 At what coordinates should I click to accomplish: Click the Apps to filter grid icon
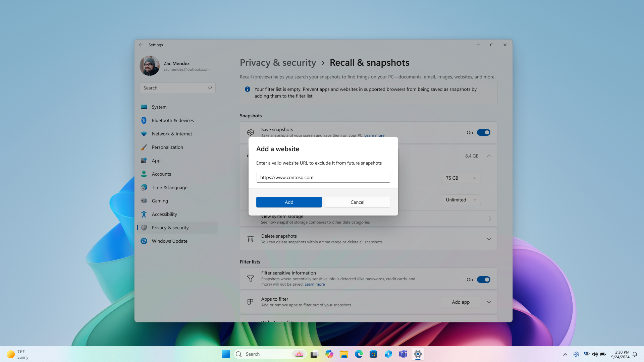pyautogui.click(x=250, y=302)
